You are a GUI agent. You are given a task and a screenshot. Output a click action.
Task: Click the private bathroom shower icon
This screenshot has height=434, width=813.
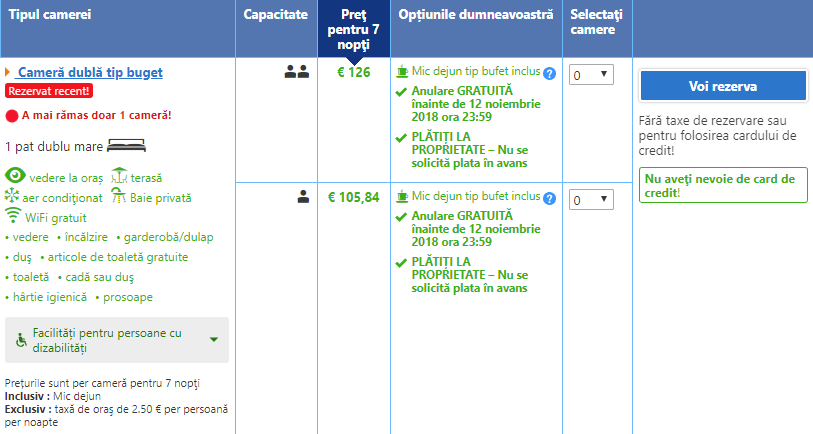pos(118,197)
